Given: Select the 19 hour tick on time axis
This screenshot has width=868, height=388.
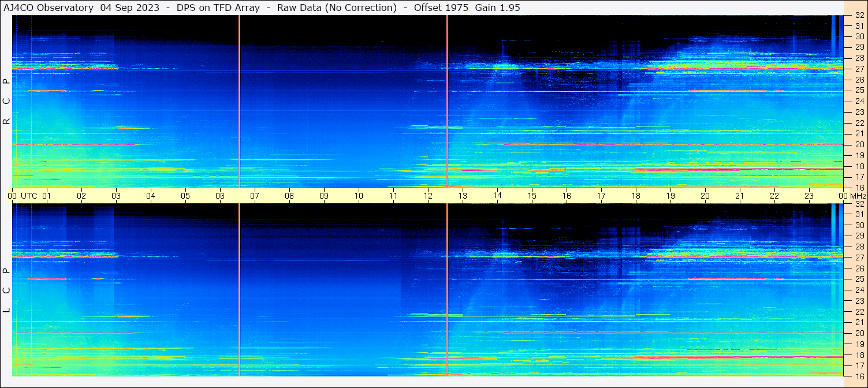Looking at the screenshot, I should pyautogui.click(x=670, y=196).
